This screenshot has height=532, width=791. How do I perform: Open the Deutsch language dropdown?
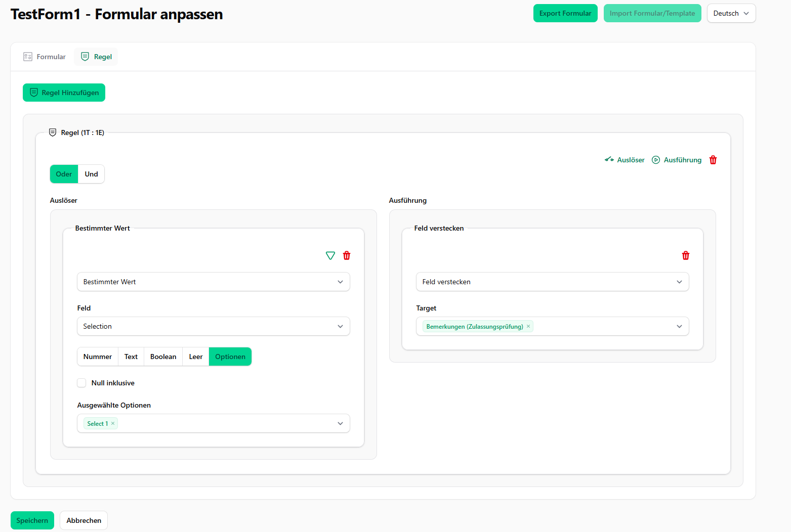731,13
